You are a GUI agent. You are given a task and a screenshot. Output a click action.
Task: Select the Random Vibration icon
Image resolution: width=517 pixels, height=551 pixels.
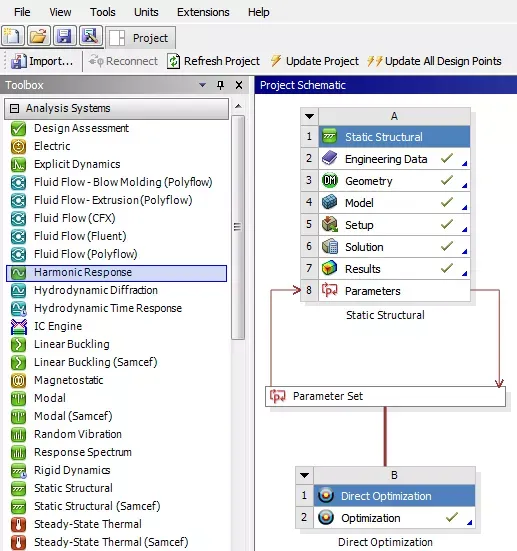click(x=18, y=434)
